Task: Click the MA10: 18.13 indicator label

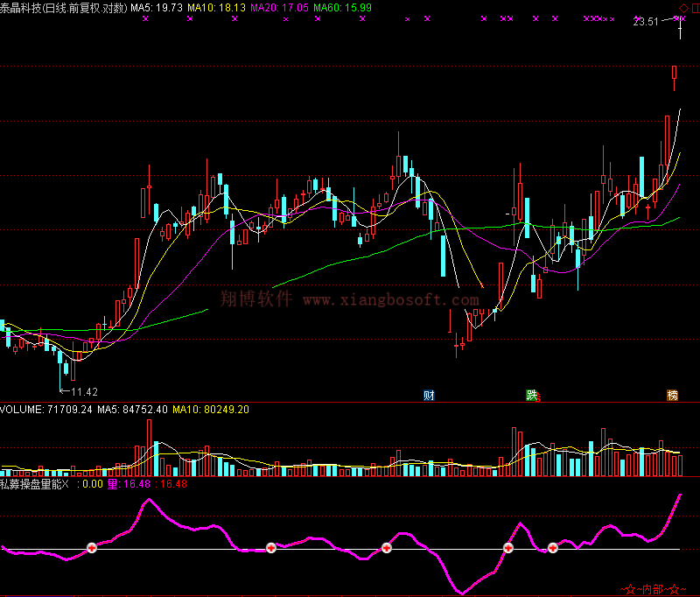Action: [x=216, y=8]
